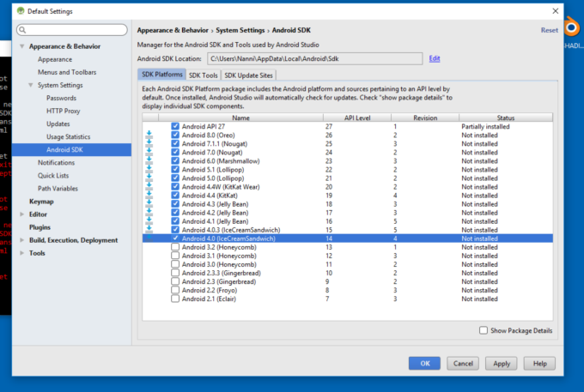Open Menus and Toolbars settings
This screenshot has width=584, height=392.
click(x=67, y=72)
